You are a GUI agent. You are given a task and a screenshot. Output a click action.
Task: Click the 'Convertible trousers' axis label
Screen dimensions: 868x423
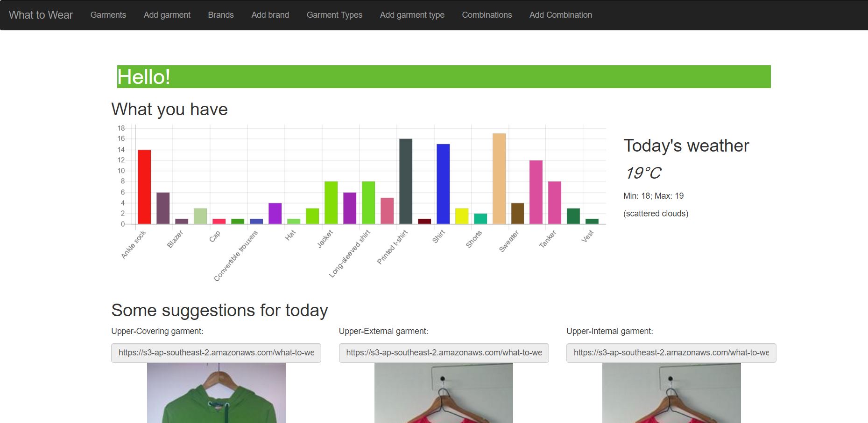click(x=236, y=256)
